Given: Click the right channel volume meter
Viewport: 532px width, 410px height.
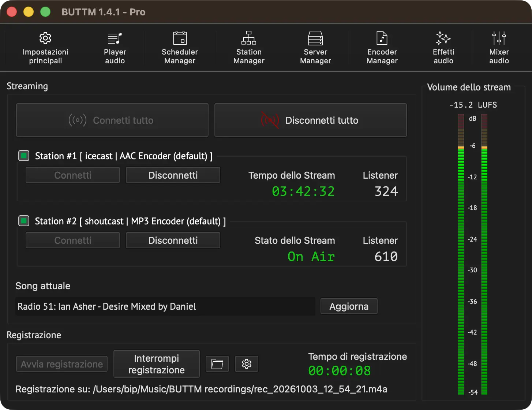Looking at the screenshot, I should [x=484, y=254].
